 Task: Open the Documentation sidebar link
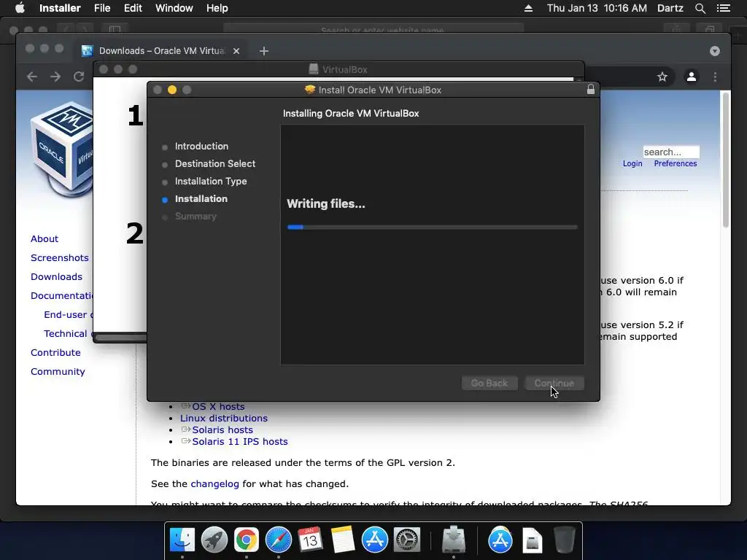[x=61, y=296]
